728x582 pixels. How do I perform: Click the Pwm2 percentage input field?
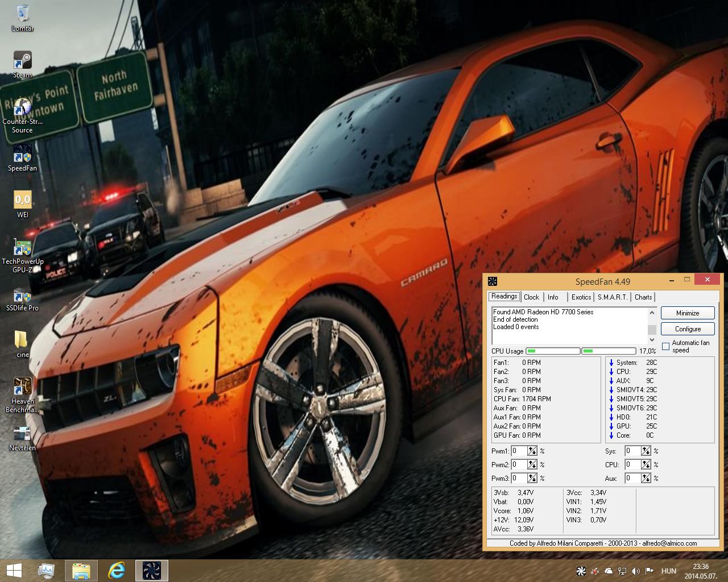coord(519,464)
